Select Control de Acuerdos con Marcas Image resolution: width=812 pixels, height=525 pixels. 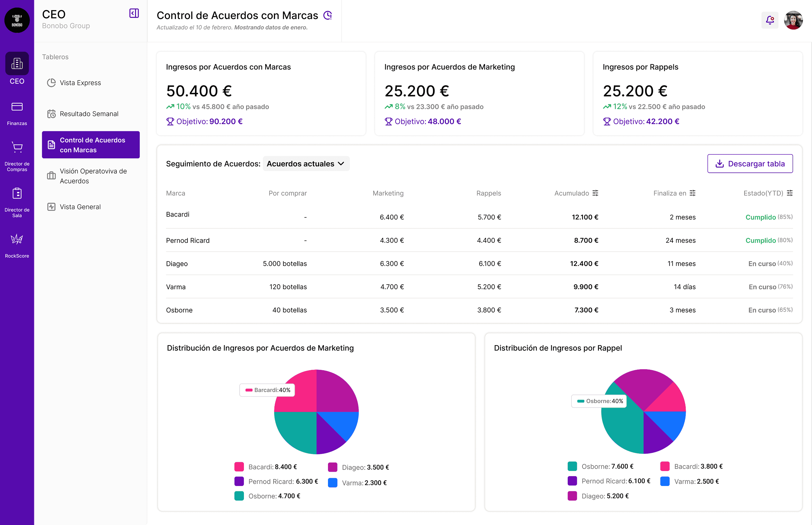click(x=91, y=145)
